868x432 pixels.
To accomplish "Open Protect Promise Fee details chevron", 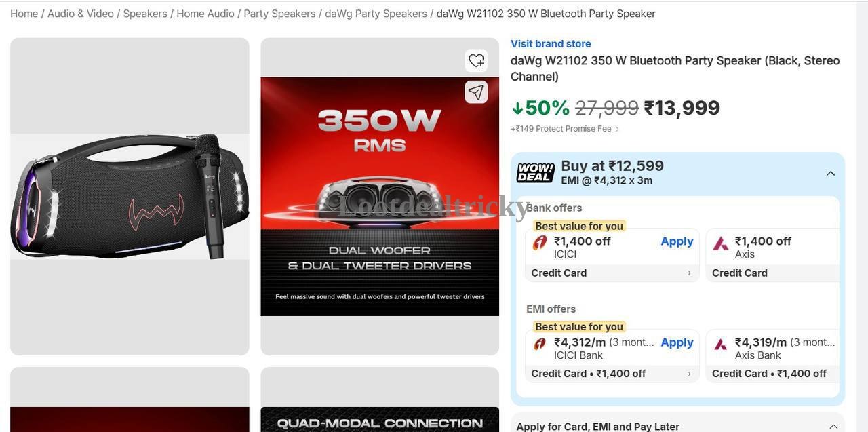I will (x=616, y=129).
